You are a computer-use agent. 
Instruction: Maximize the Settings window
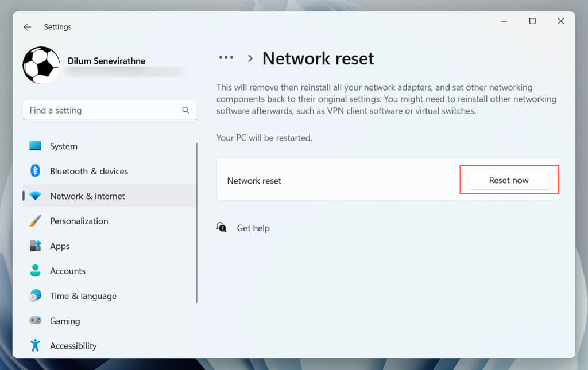(x=532, y=21)
